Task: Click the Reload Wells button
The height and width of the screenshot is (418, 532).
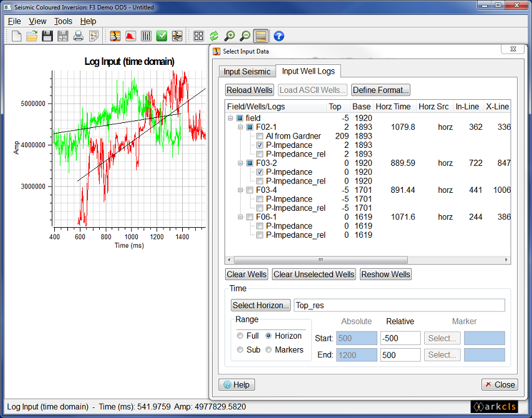Action: (249, 90)
